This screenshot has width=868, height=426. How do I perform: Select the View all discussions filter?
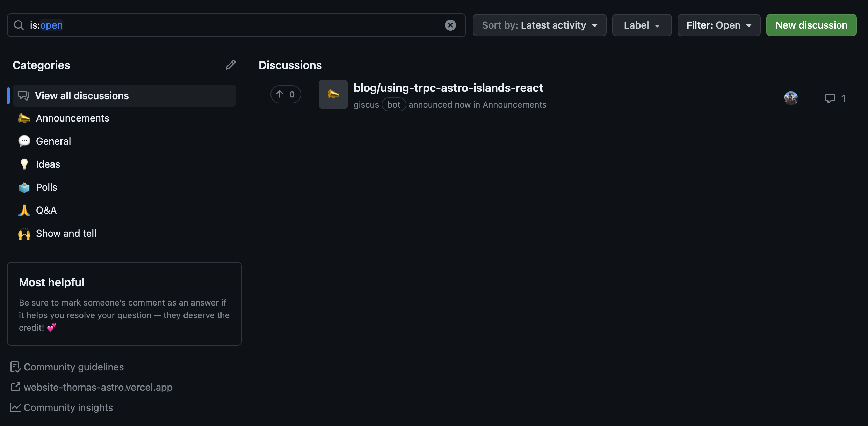81,95
